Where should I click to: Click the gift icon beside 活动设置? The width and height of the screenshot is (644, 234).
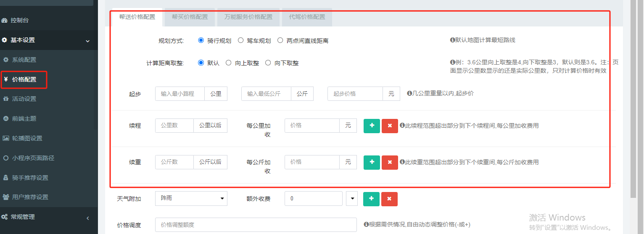[x=6, y=99]
